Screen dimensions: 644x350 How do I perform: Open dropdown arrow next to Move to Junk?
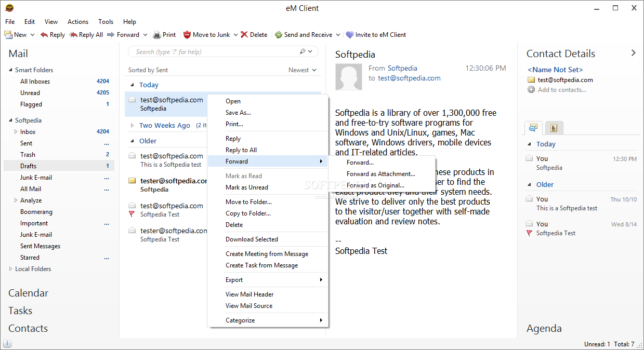(x=235, y=35)
